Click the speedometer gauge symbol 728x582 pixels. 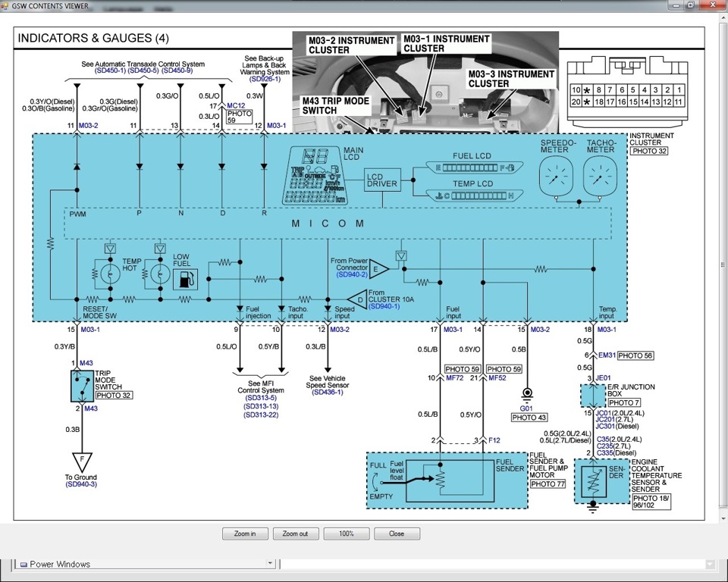(556, 177)
